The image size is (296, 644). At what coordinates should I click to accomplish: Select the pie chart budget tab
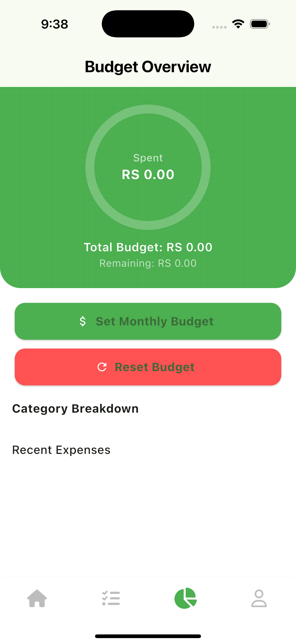coord(185,598)
